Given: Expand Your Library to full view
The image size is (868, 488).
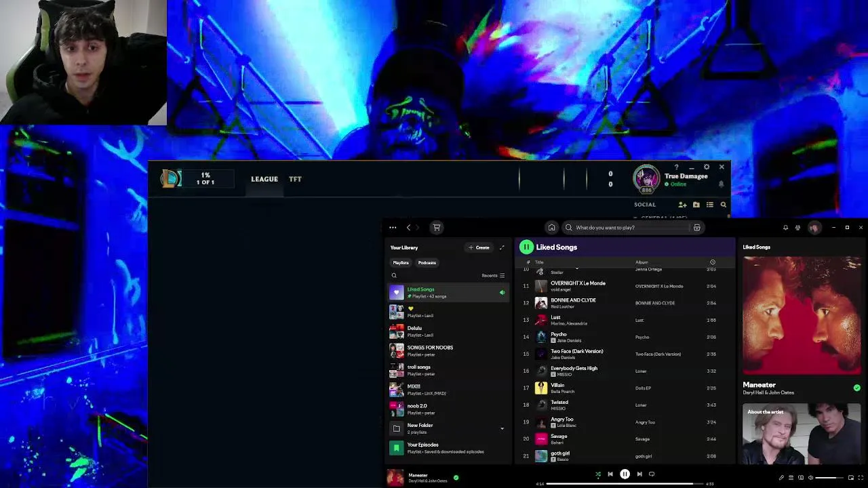Looking at the screenshot, I should point(502,247).
